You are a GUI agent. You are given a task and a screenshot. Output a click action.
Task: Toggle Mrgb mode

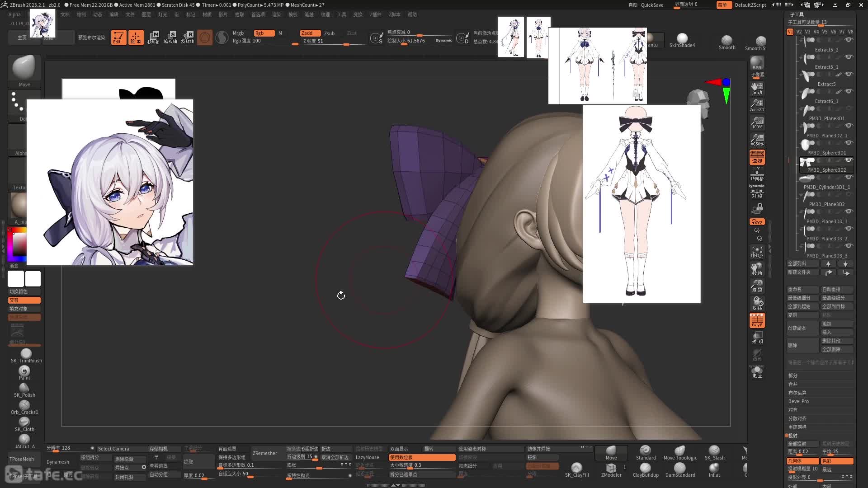[x=238, y=33]
